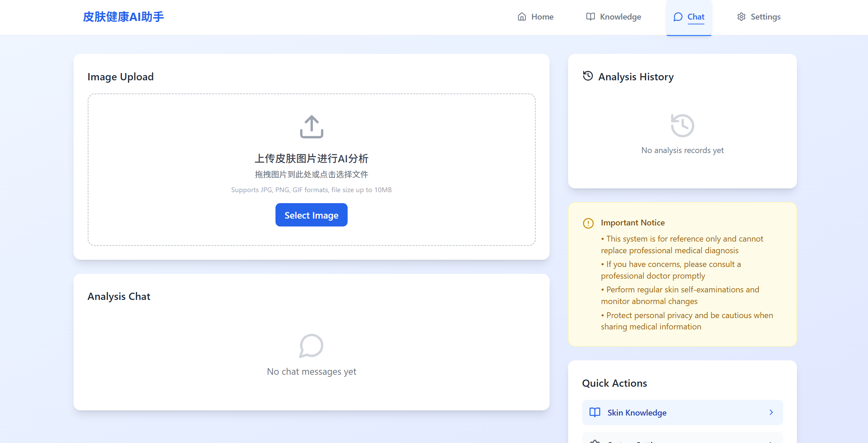Switch to the Knowledge tab
Screen dimensions: 868x443
pyautogui.click(x=620, y=17)
